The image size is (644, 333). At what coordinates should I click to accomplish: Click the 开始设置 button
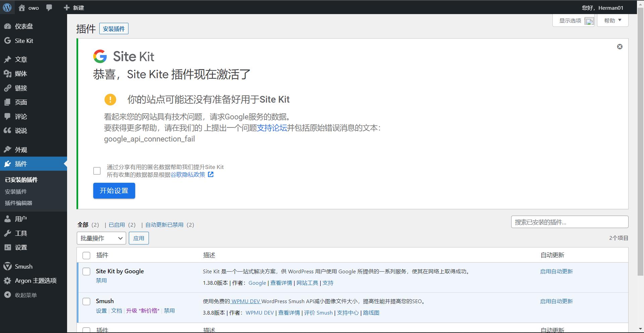point(114,190)
